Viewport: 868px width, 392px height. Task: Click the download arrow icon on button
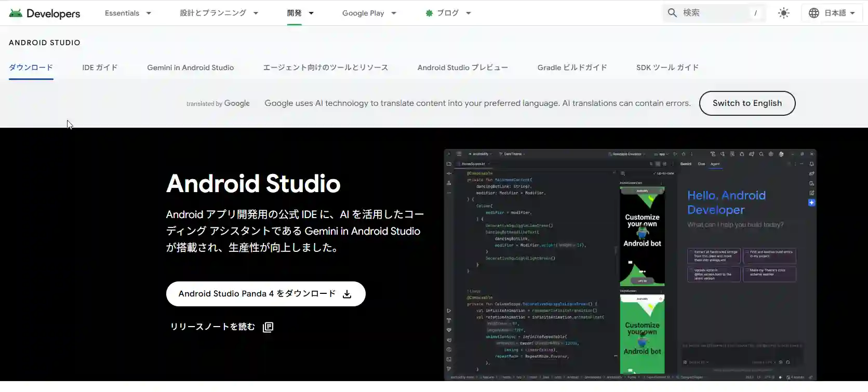(x=347, y=294)
